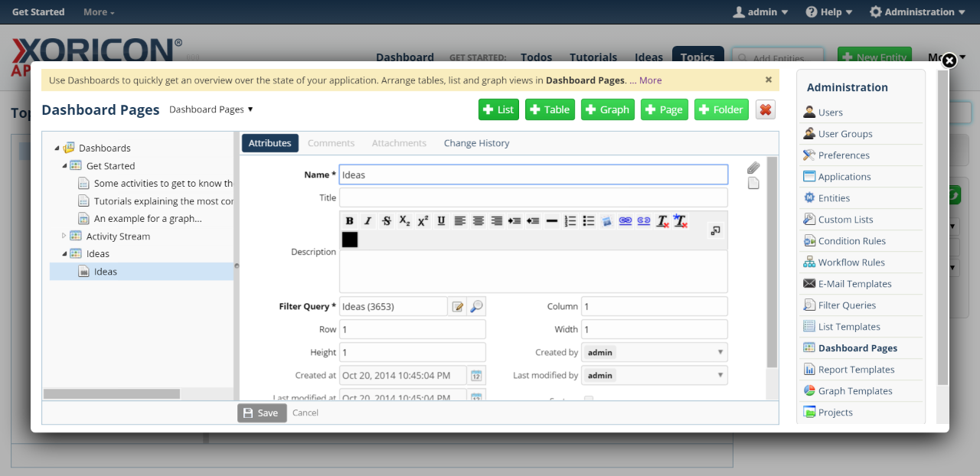This screenshot has height=476, width=980.
Task: Toggle italic formatting in Description toolbar
Action: click(367, 221)
